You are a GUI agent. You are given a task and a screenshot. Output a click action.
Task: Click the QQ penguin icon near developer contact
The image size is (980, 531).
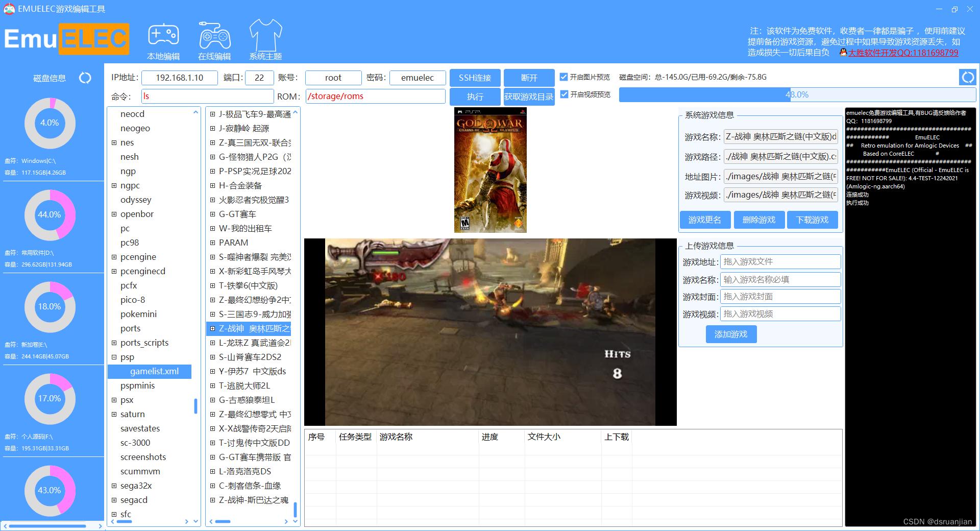click(x=843, y=53)
